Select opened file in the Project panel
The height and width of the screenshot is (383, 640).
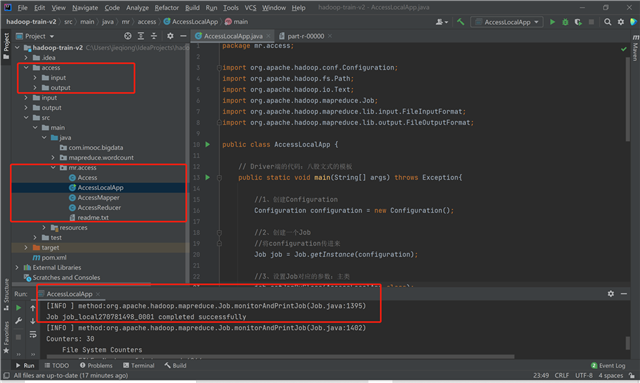tap(128, 36)
